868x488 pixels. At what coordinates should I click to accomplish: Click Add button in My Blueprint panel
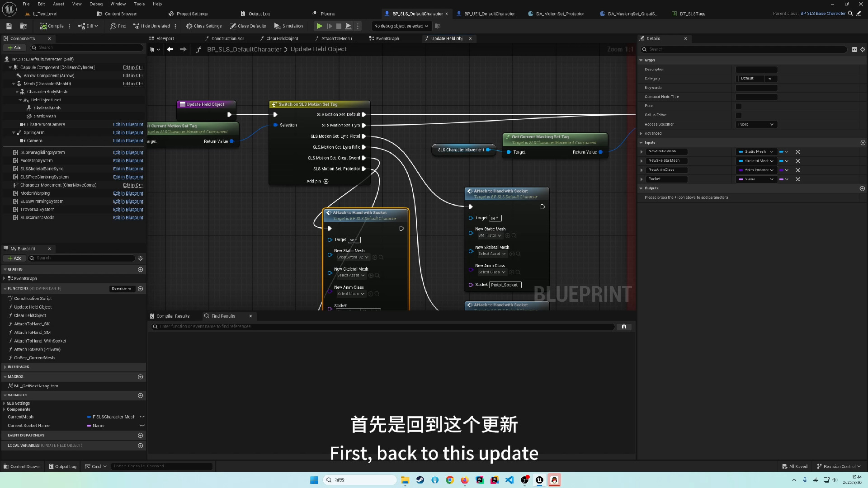click(x=14, y=258)
